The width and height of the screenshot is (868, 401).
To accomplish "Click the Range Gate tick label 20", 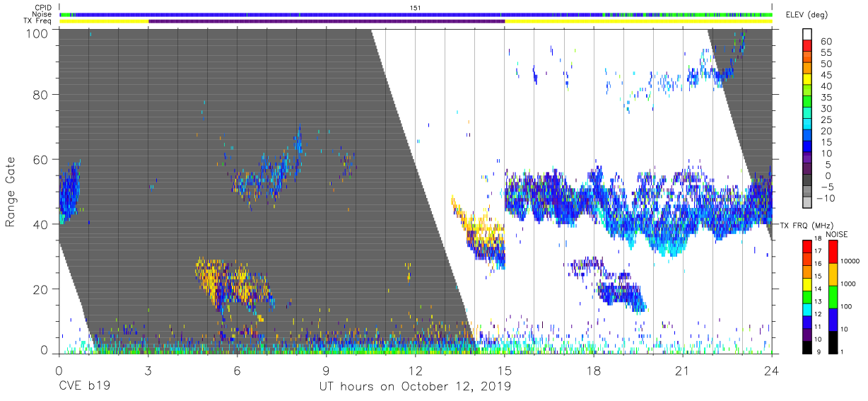I will coord(41,289).
